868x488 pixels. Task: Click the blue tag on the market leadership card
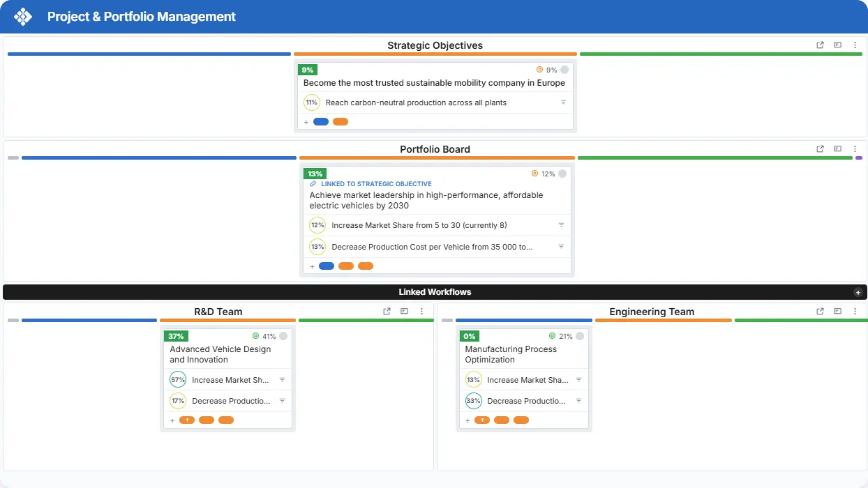[x=327, y=266]
